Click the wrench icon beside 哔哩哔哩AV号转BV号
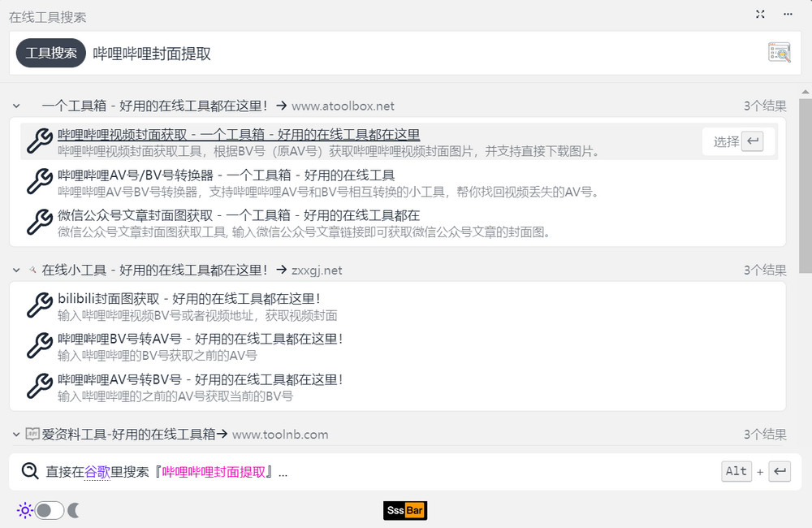The width and height of the screenshot is (812, 528). (39, 386)
